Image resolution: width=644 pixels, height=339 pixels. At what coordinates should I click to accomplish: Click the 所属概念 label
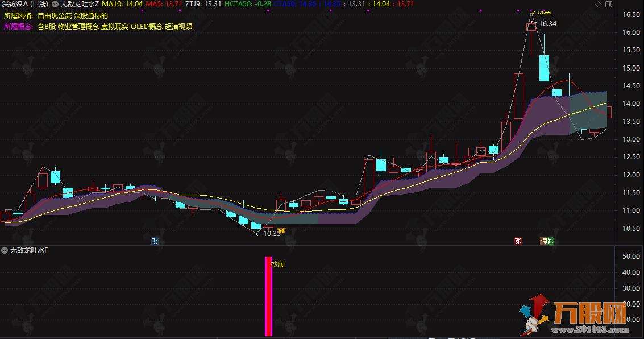click(19, 26)
